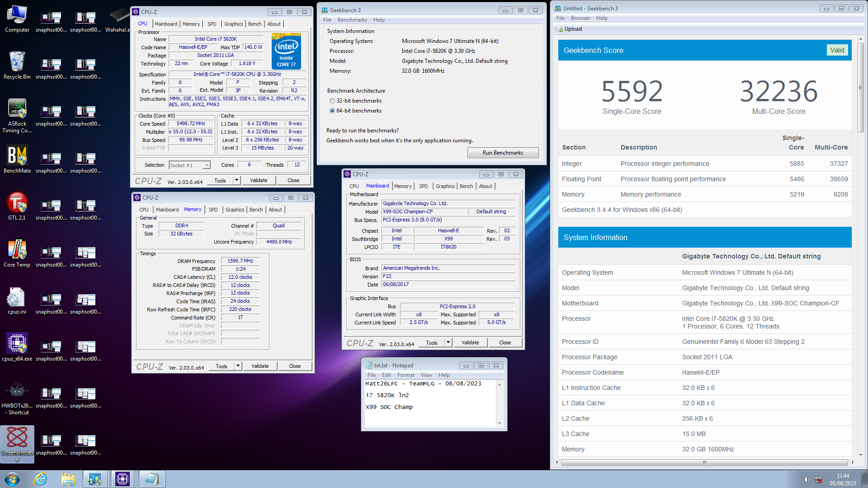Click the CPU-Z title bar icon of CPU window
This screenshot has width=868, height=488.
[136, 12]
